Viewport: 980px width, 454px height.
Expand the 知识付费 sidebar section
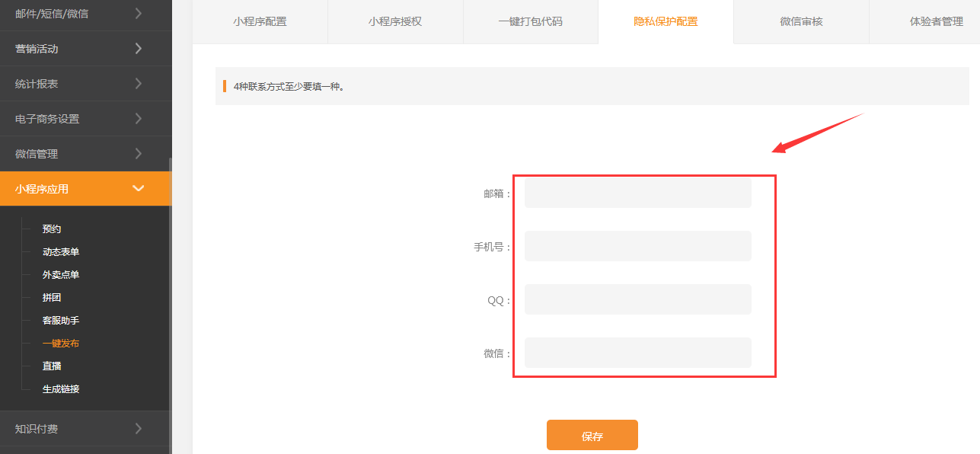tap(138, 429)
